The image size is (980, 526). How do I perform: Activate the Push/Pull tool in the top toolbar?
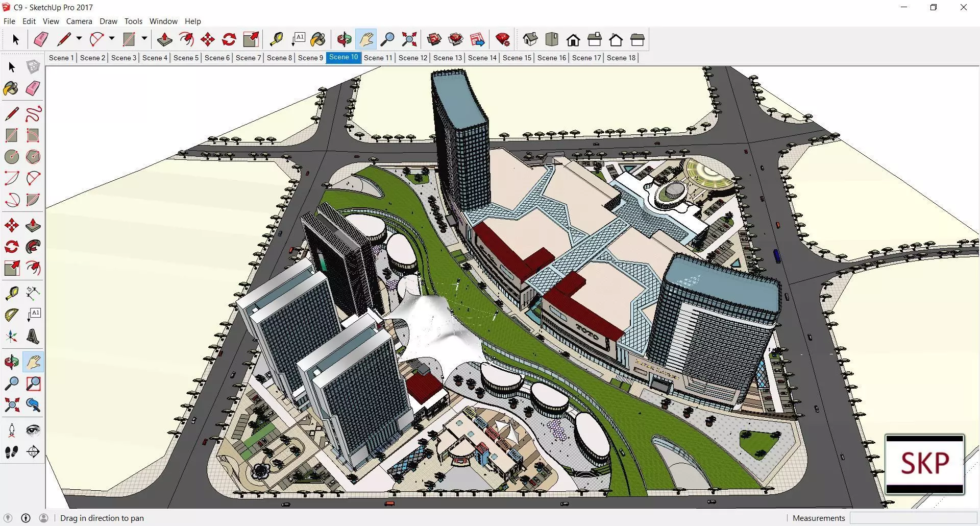tap(164, 39)
